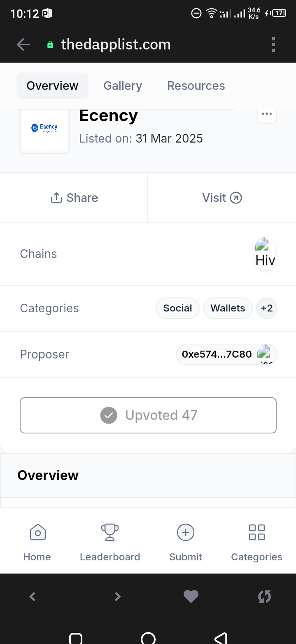Tap the heart favorite icon
The width and height of the screenshot is (296, 644).
(x=191, y=596)
